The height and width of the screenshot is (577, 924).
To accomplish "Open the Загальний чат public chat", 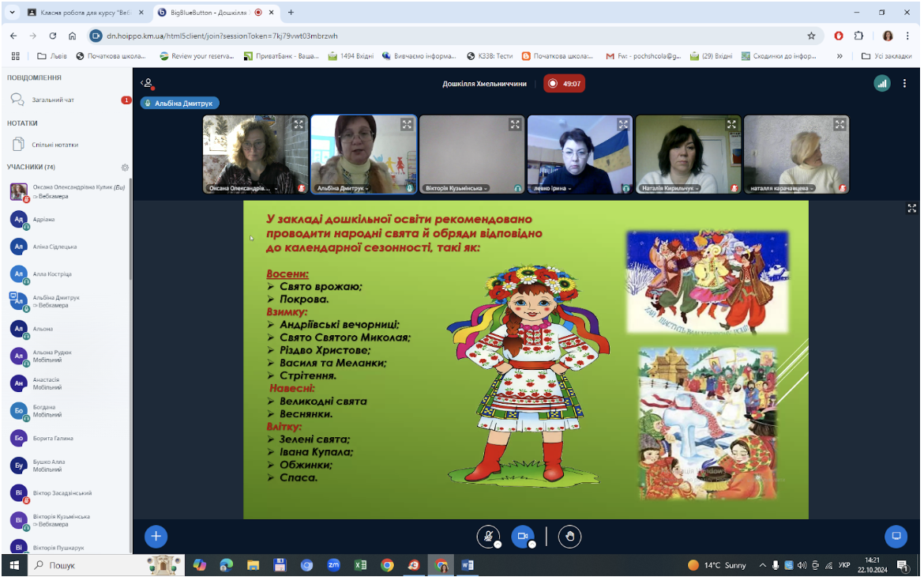I will tap(66, 100).
